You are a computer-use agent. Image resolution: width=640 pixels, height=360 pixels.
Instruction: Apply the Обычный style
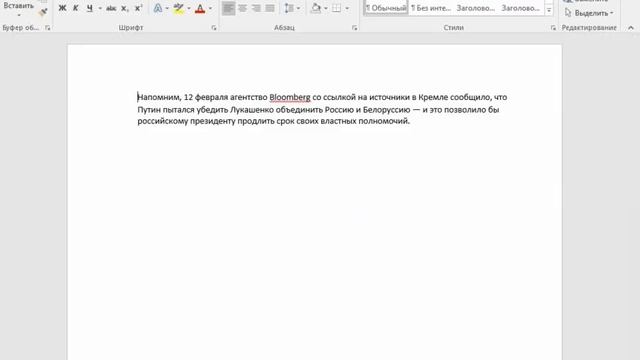(386, 8)
